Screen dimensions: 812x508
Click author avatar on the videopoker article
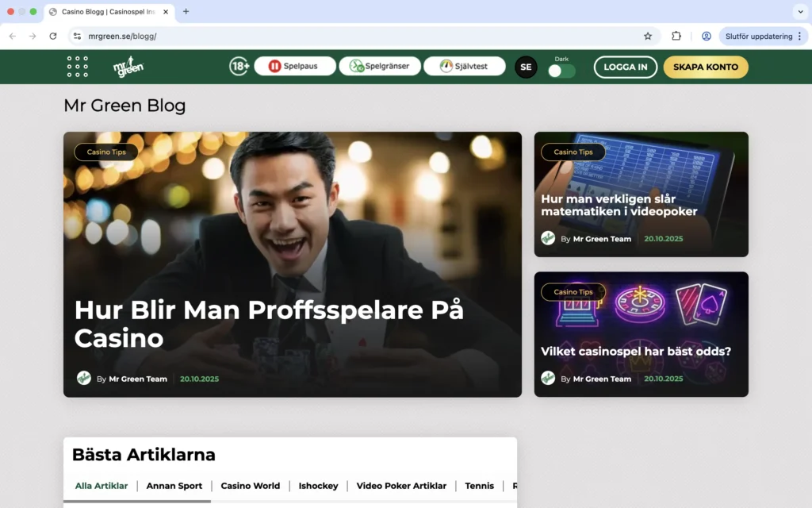click(548, 238)
